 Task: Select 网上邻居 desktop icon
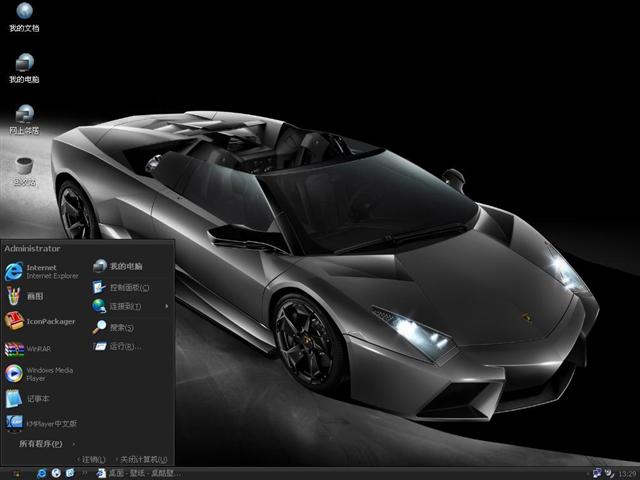(x=24, y=119)
